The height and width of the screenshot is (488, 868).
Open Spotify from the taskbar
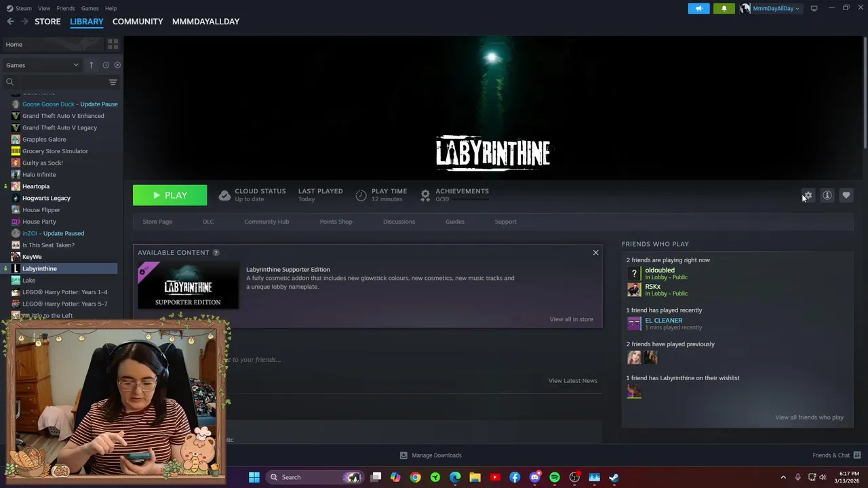tap(555, 477)
